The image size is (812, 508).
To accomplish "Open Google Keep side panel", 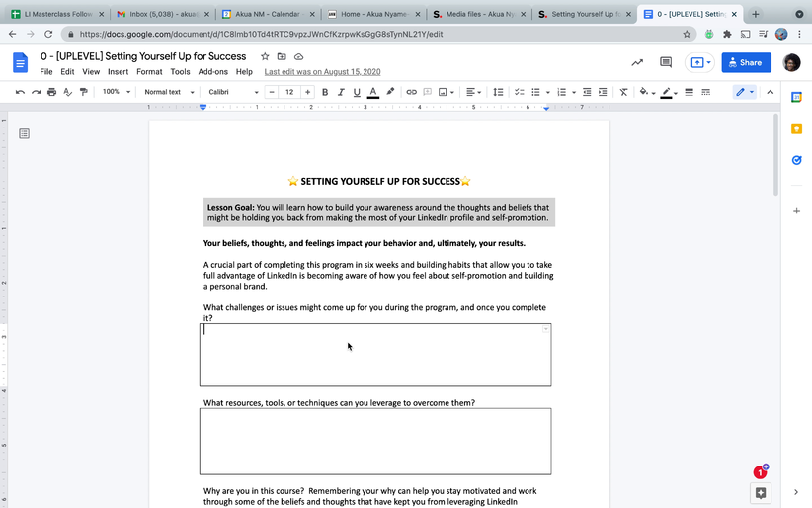I will tap(796, 128).
